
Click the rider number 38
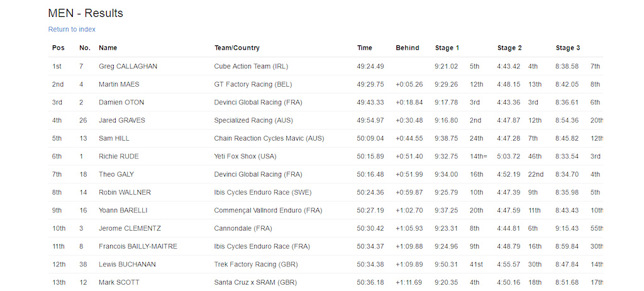tap(84, 265)
